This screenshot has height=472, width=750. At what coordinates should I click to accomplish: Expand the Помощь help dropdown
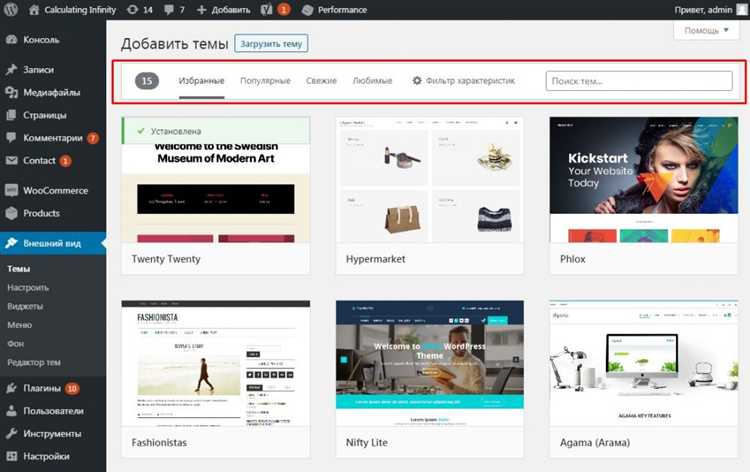point(706,30)
